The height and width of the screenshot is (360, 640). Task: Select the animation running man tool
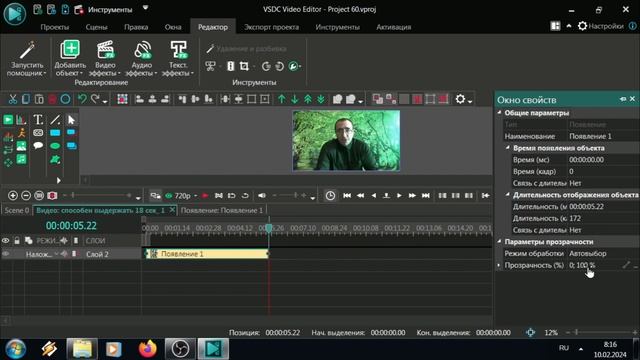coord(21,133)
